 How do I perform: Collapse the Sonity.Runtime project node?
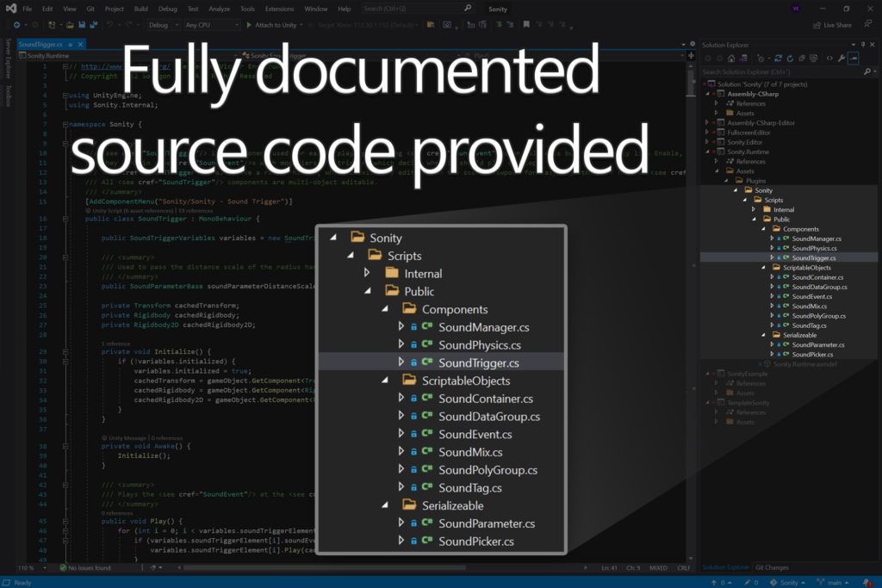point(708,152)
